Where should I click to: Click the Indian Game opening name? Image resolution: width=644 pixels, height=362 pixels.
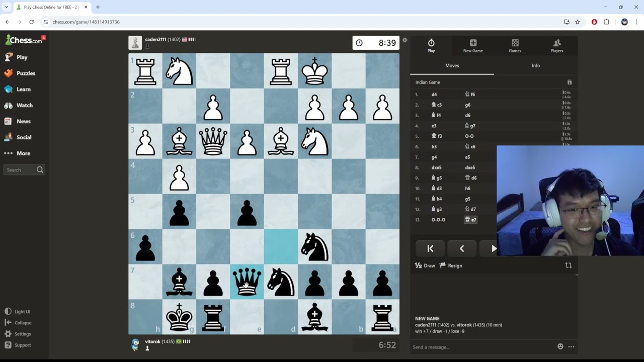pos(428,82)
